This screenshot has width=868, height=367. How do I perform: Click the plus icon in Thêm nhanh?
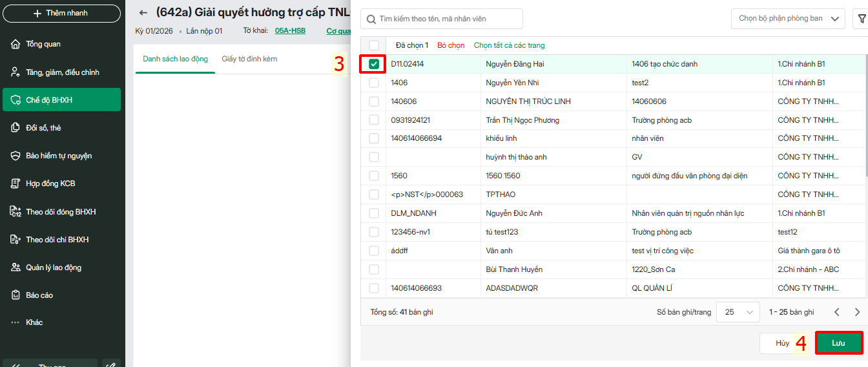37,13
